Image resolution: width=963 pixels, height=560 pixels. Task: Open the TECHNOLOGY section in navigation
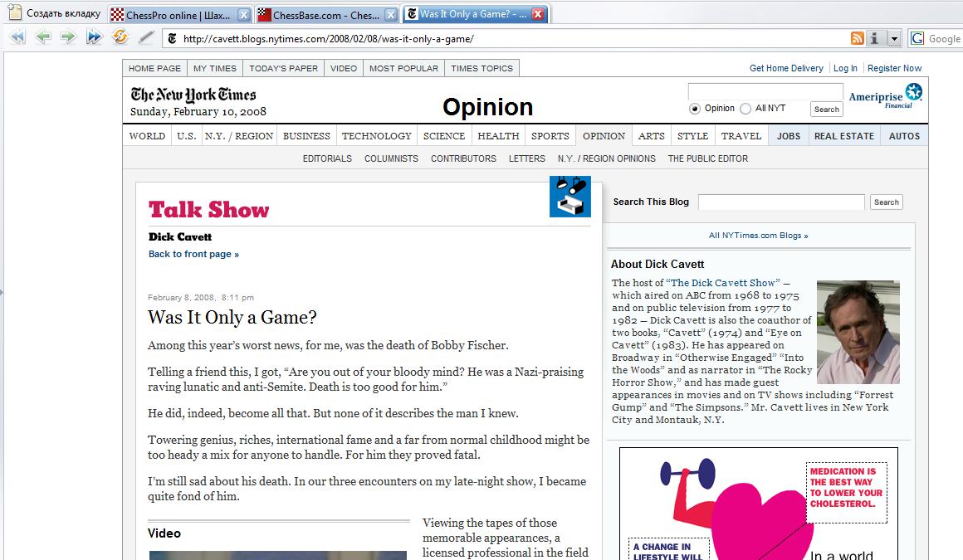tap(376, 136)
